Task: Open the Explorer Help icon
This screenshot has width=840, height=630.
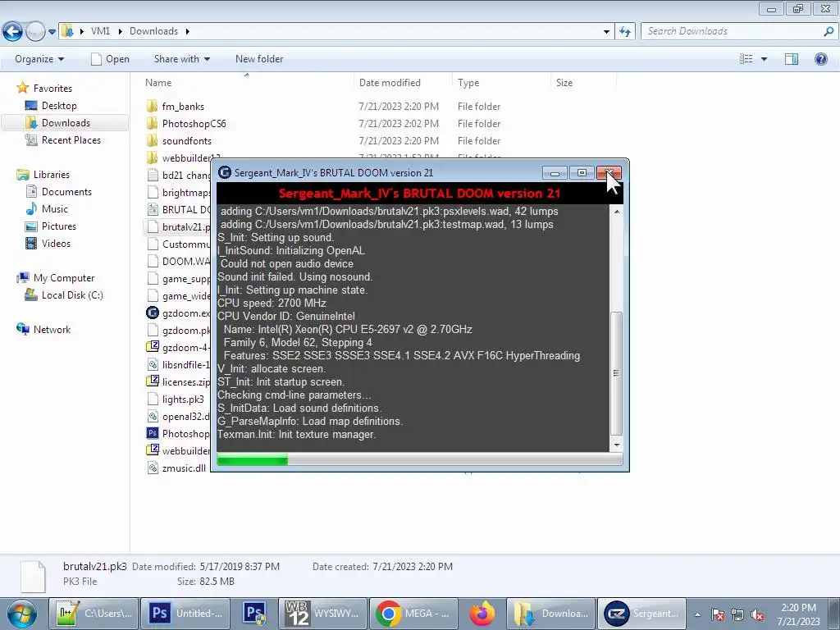Action: pyautogui.click(x=820, y=59)
